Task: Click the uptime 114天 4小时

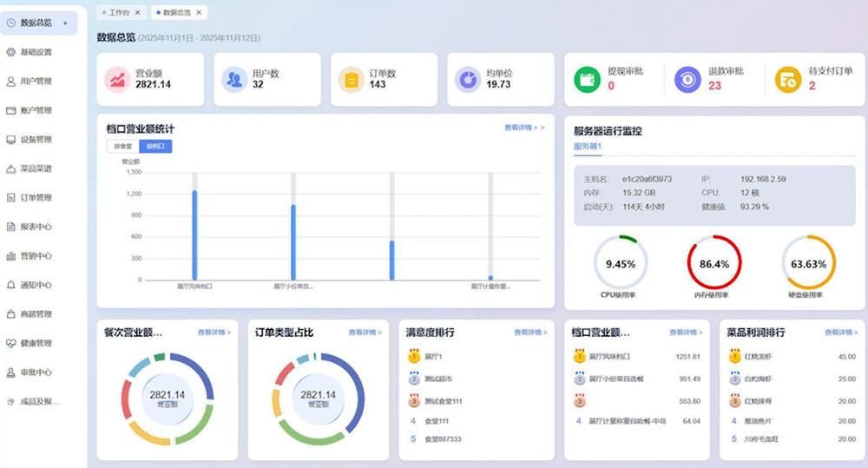Action: pos(643,207)
